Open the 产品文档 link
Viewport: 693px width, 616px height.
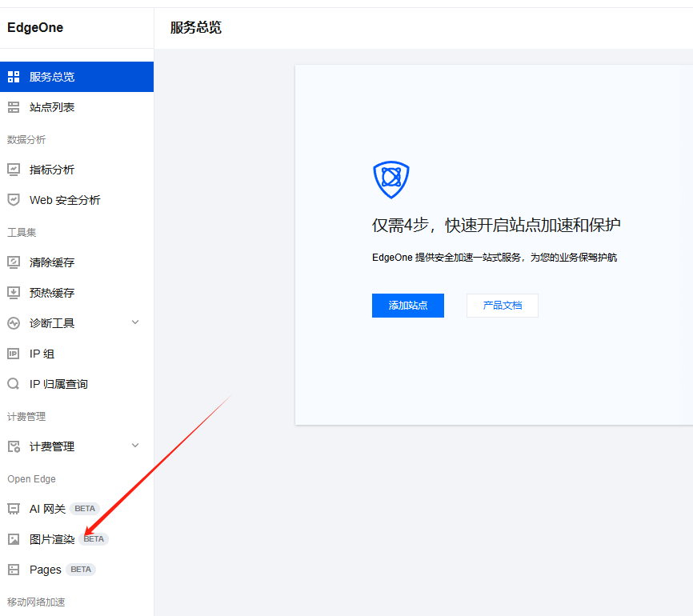point(502,306)
